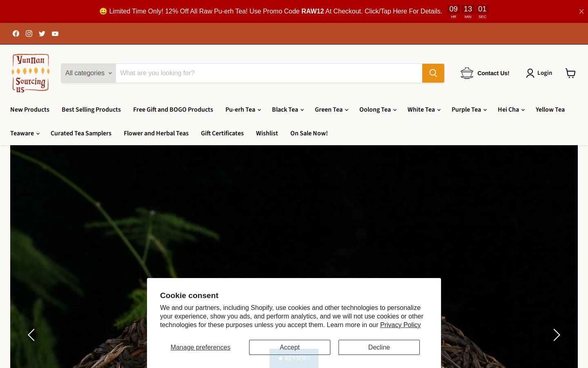Expand the White Tea menu
Screen dimensions: 588x368
click(x=423, y=110)
